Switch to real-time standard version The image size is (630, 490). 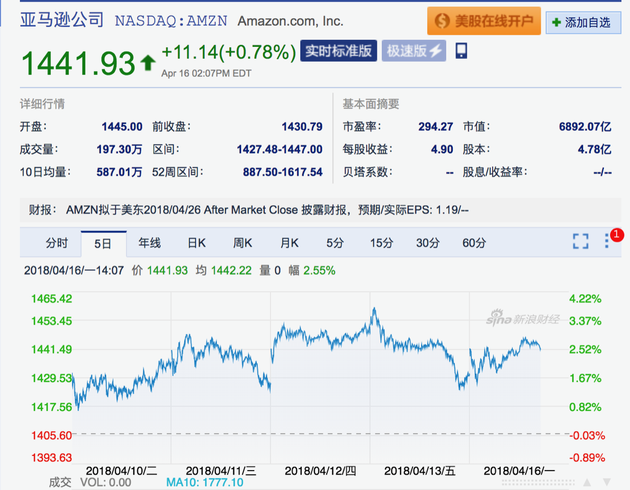pos(338,51)
